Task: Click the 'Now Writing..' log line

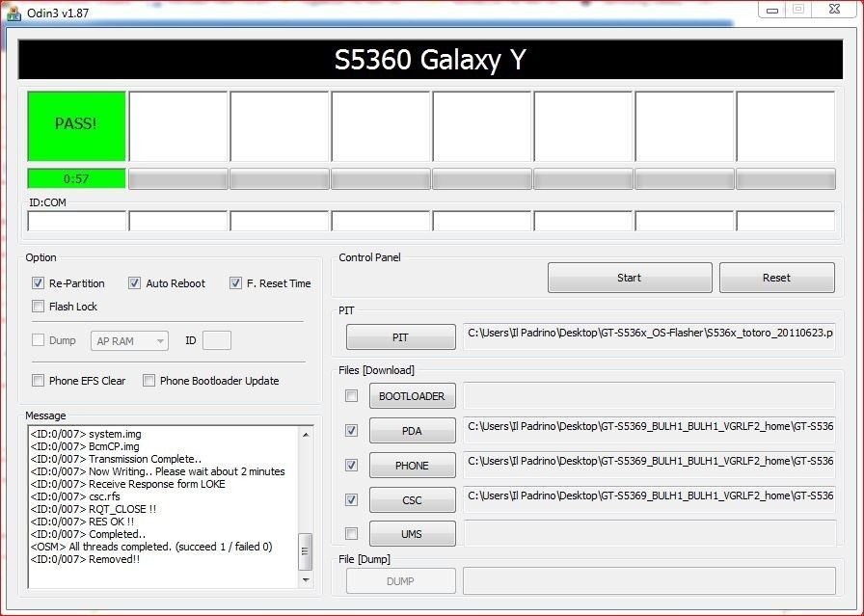Action: pos(157,471)
